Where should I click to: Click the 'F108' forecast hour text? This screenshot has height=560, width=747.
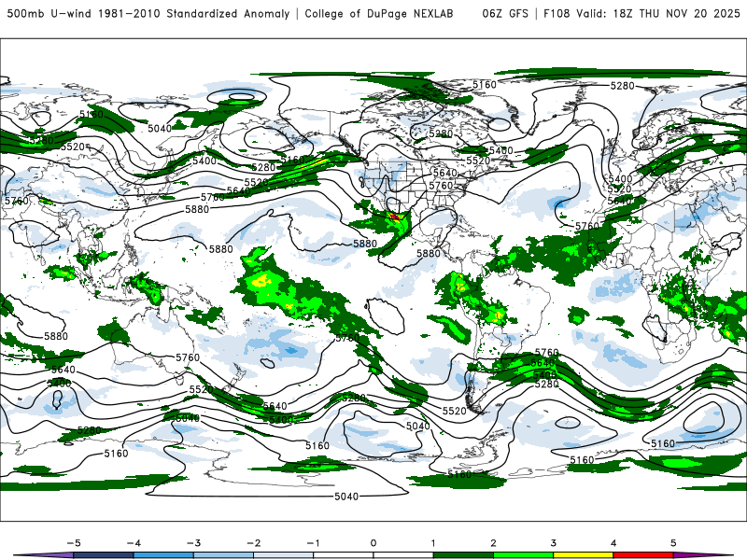557,14
